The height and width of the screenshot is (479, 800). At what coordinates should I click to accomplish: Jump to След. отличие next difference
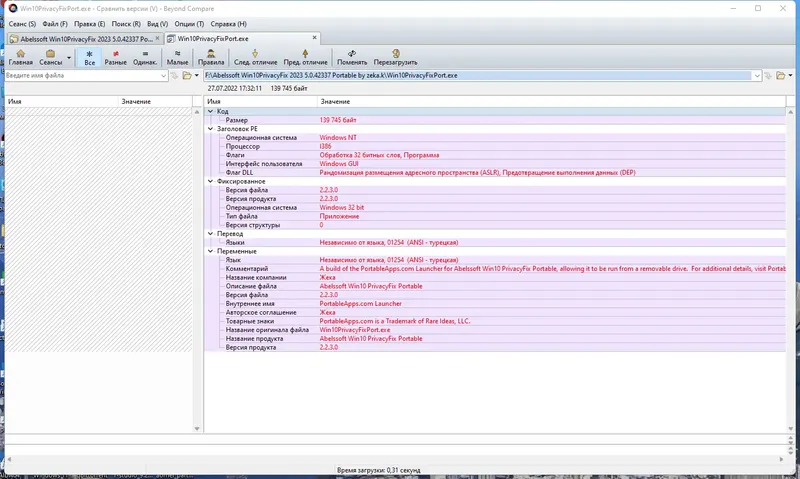[255, 57]
